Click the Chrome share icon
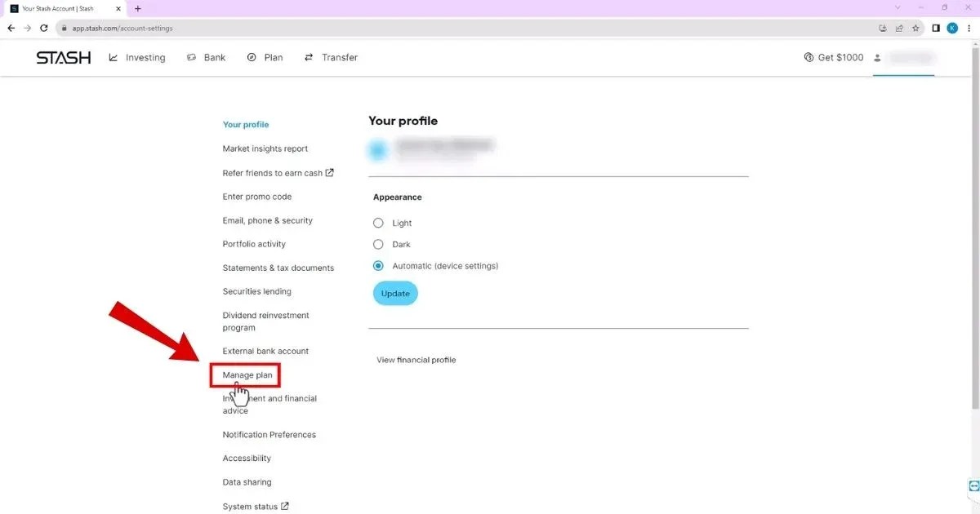Viewport: 980px width, 514px height. 899,27
